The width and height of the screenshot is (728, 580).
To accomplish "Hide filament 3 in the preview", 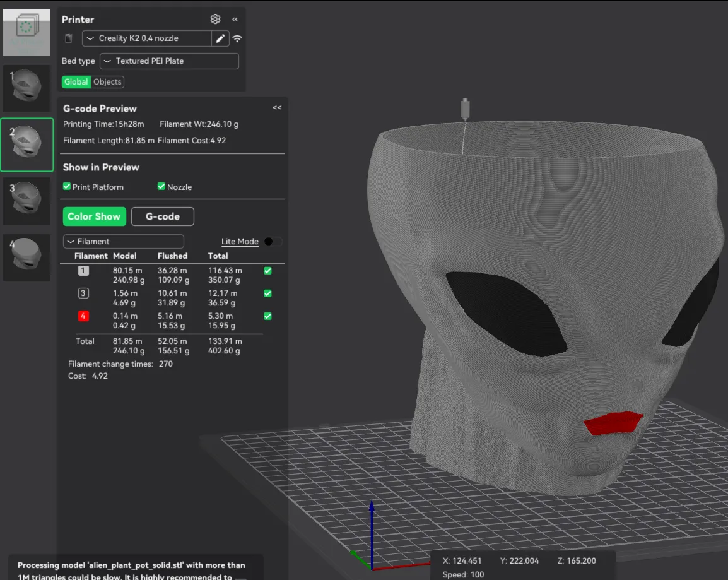I will (x=268, y=293).
